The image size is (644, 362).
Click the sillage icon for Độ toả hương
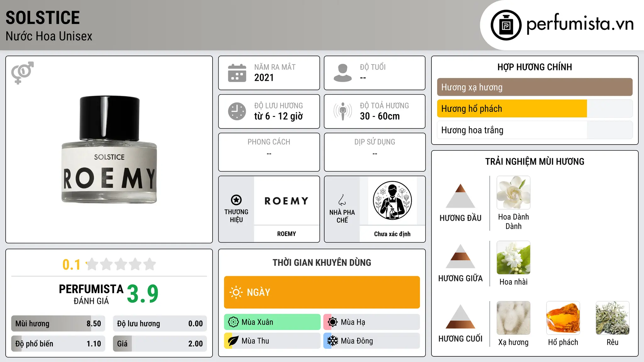(x=343, y=111)
